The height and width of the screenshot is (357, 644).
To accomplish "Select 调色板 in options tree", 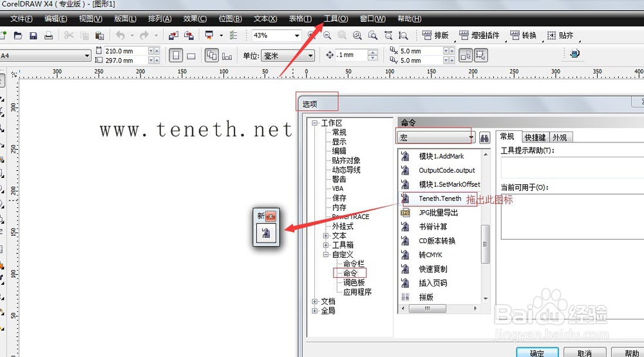I will point(354,282).
